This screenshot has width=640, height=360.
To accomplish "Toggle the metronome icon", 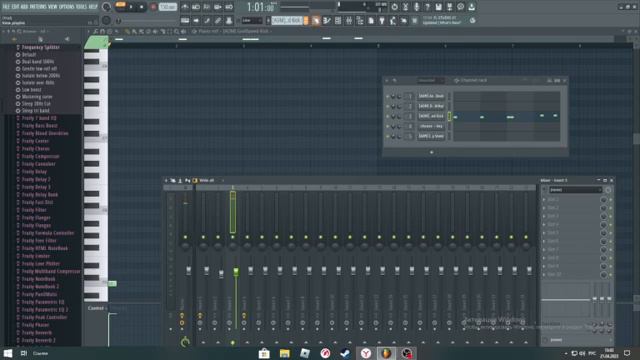I will pos(185,7).
